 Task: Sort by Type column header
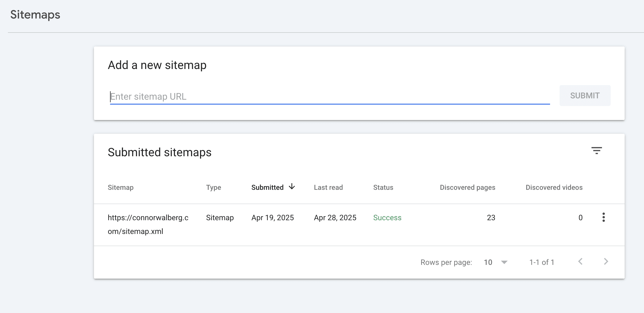(x=213, y=187)
